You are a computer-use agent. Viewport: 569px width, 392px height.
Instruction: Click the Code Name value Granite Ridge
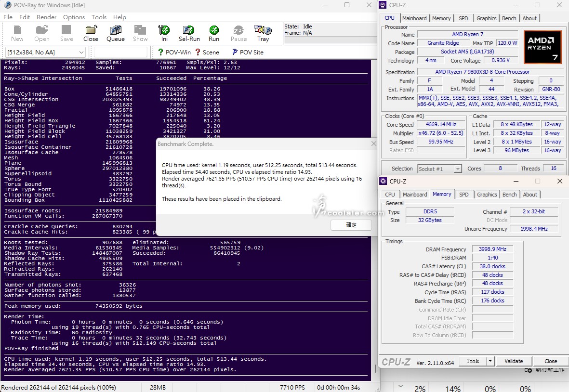443,43
